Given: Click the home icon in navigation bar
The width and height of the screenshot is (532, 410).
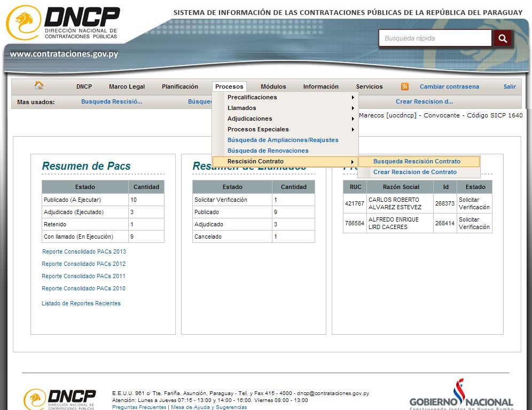Looking at the screenshot, I should (39, 85).
